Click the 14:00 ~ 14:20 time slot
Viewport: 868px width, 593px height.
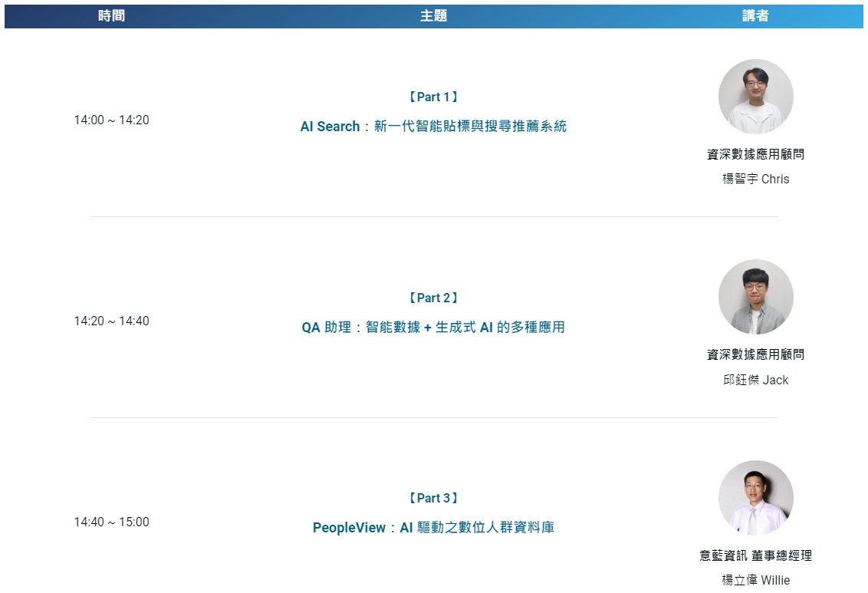pyautogui.click(x=111, y=120)
